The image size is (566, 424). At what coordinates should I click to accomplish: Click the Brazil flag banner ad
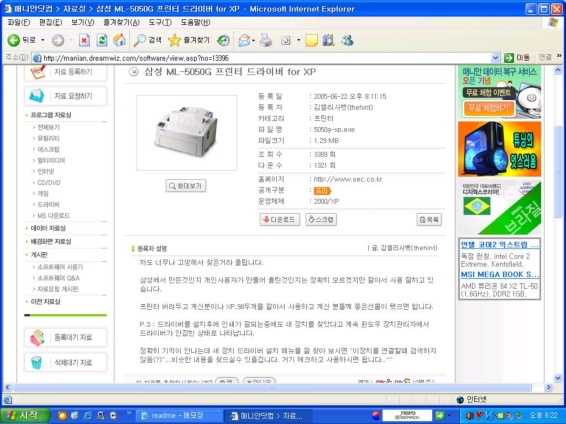pos(500,207)
